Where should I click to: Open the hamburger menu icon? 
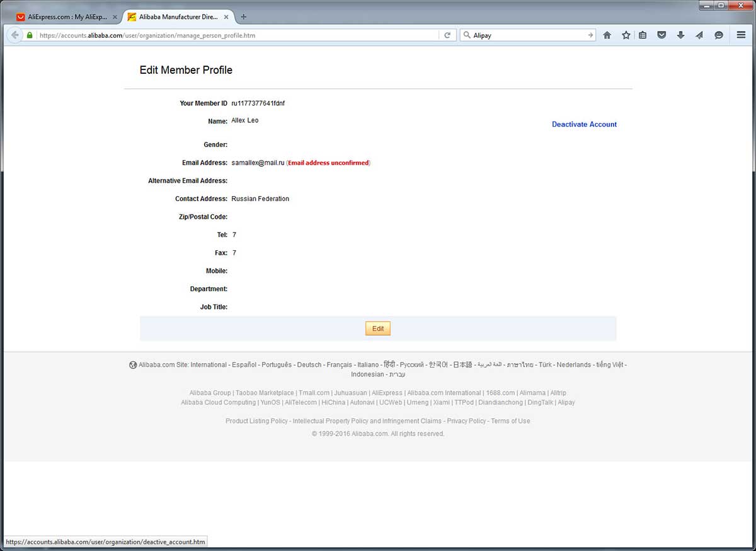tap(742, 35)
